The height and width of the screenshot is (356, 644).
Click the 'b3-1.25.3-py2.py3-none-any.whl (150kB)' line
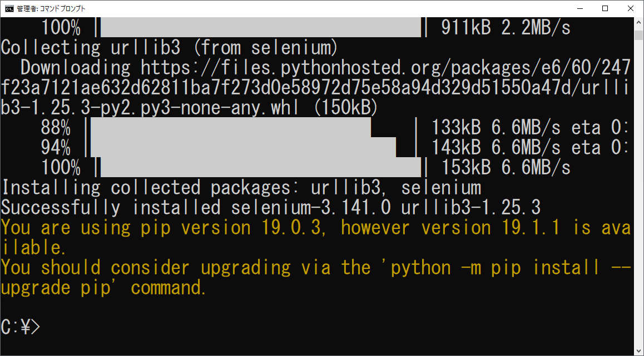tap(189, 108)
